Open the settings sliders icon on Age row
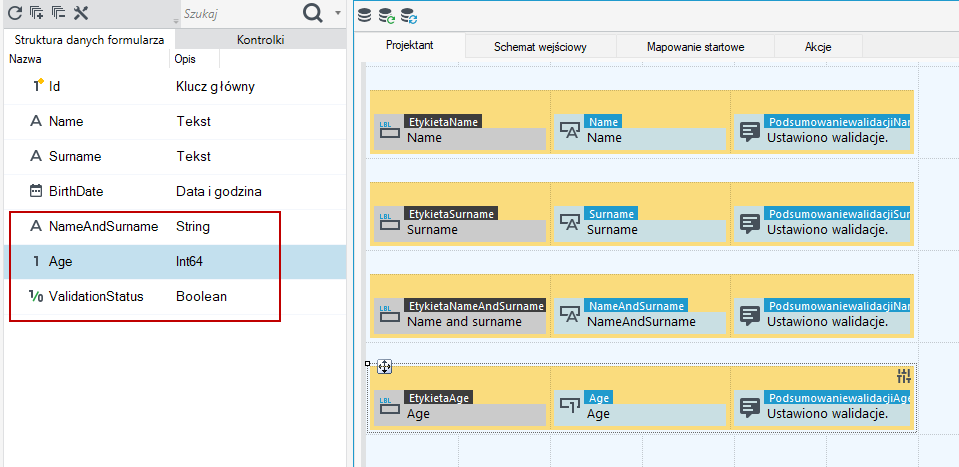 (x=904, y=376)
